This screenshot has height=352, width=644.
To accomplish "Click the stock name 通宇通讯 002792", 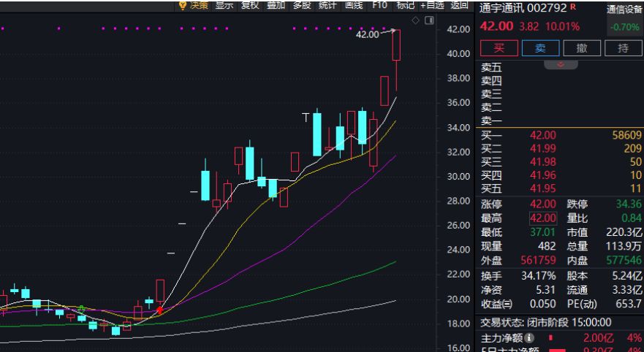I will coord(523,8).
